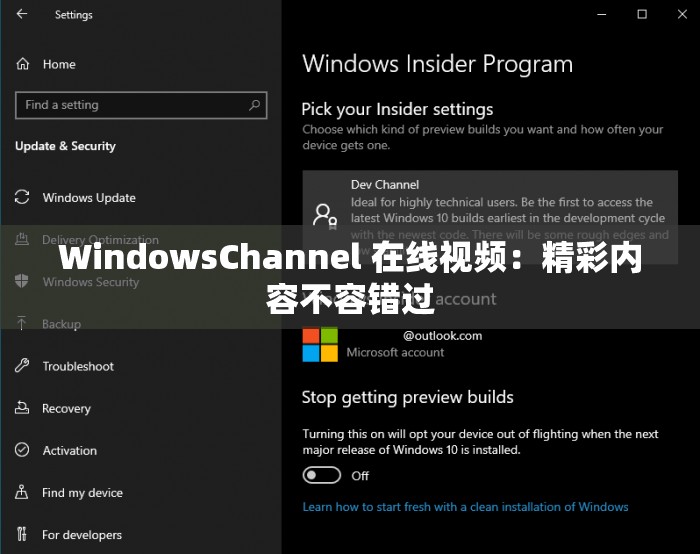Close the Settings window

(x=682, y=14)
